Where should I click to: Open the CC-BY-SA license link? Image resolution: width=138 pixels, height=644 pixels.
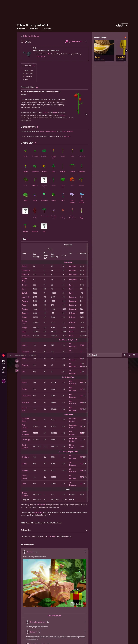(x=51, y=536)
